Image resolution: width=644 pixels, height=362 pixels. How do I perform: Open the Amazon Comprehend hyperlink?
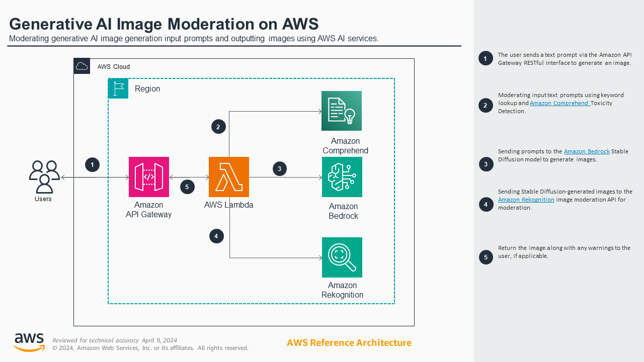pyautogui.click(x=559, y=103)
